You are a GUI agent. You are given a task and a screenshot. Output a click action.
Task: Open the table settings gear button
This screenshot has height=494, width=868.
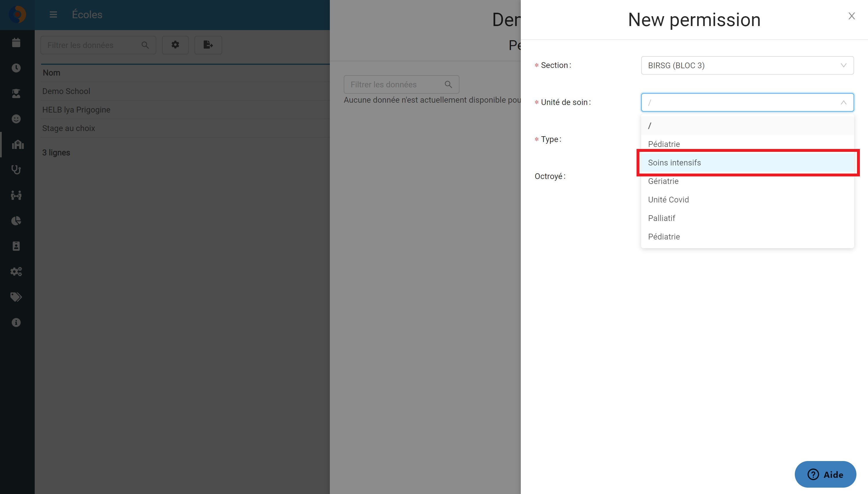click(x=175, y=45)
